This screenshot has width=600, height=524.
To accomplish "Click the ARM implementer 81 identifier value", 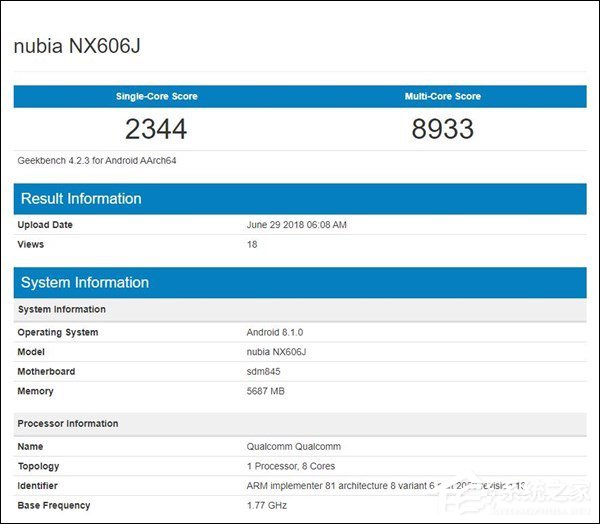I will (x=386, y=486).
